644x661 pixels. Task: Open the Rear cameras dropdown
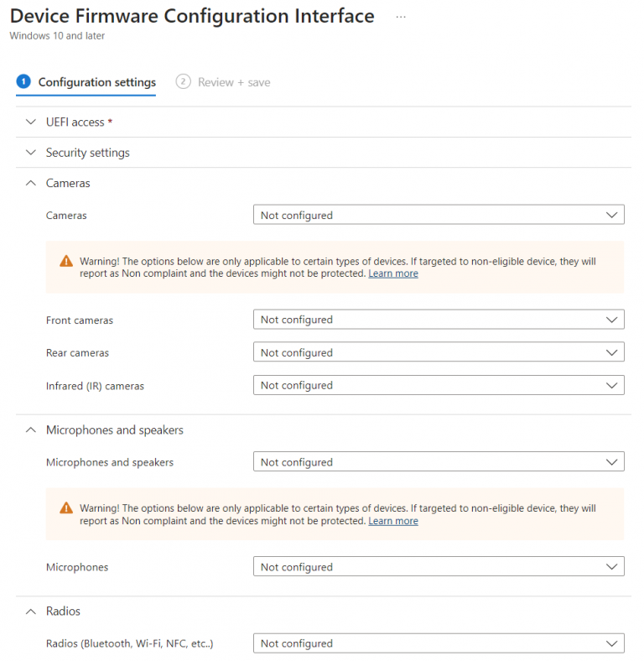pyautogui.click(x=439, y=353)
